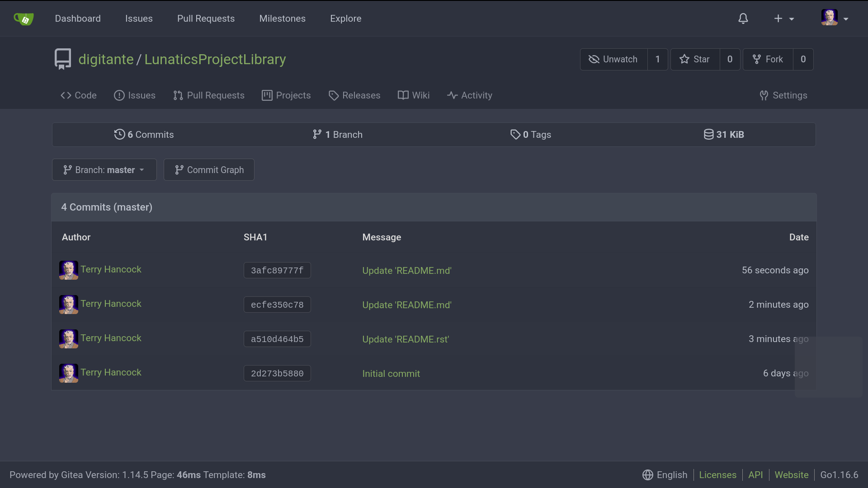This screenshot has height=488, width=868.
Task: Click the Gitea teacup logo
Action: coord(24,19)
